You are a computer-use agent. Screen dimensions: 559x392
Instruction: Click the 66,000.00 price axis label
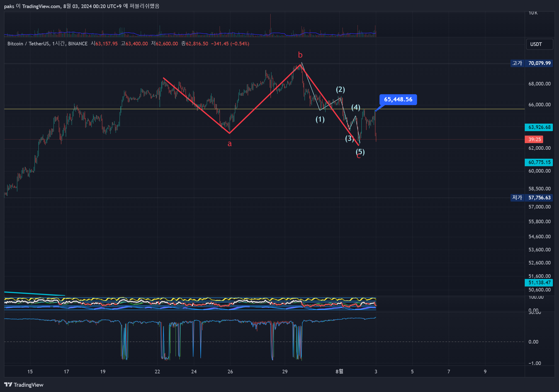[x=539, y=105]
